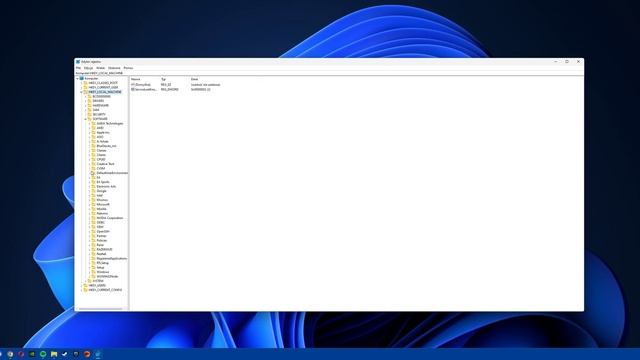
Task: Open Steam from the taskbar
Action: [64, 354]
